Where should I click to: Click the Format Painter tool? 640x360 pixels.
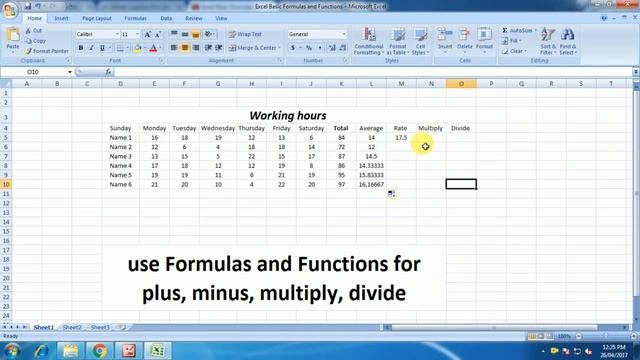(x=46, y=51)
